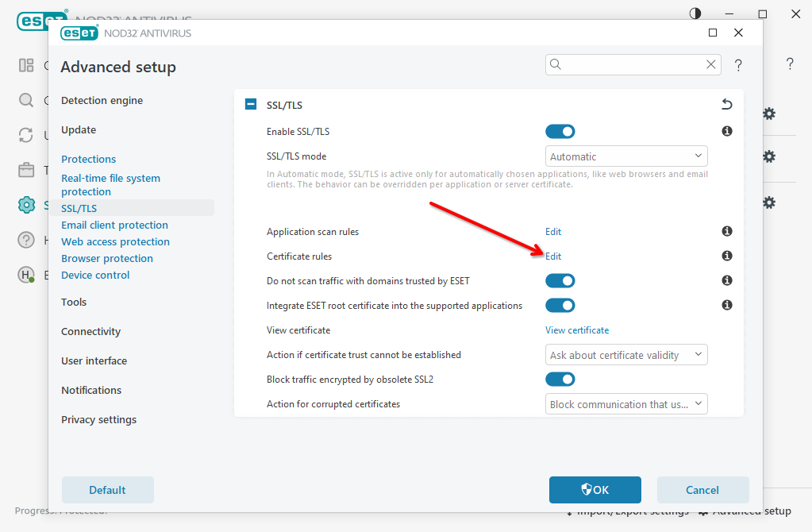The height and width of the screenshot is (532, 812).
Task: Open the overview icon in main window sidebar
Action: 26,65
